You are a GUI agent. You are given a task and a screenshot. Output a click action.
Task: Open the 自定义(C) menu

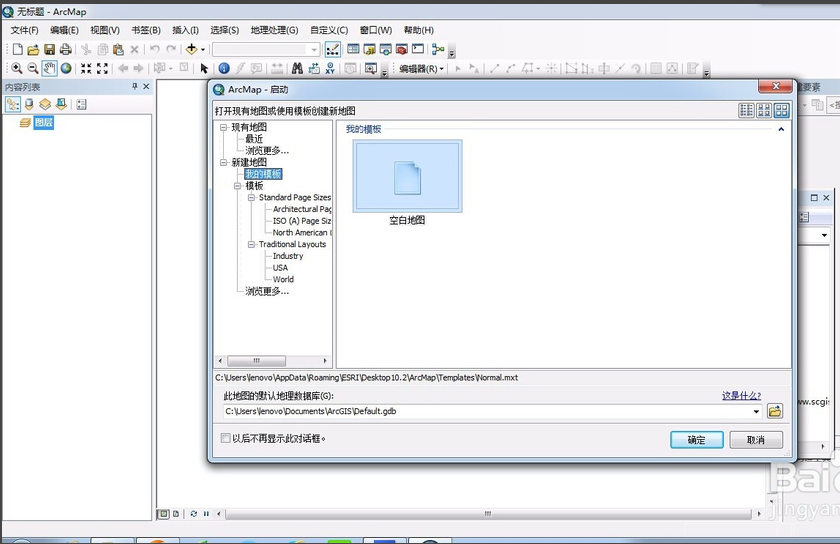(329, 30)
